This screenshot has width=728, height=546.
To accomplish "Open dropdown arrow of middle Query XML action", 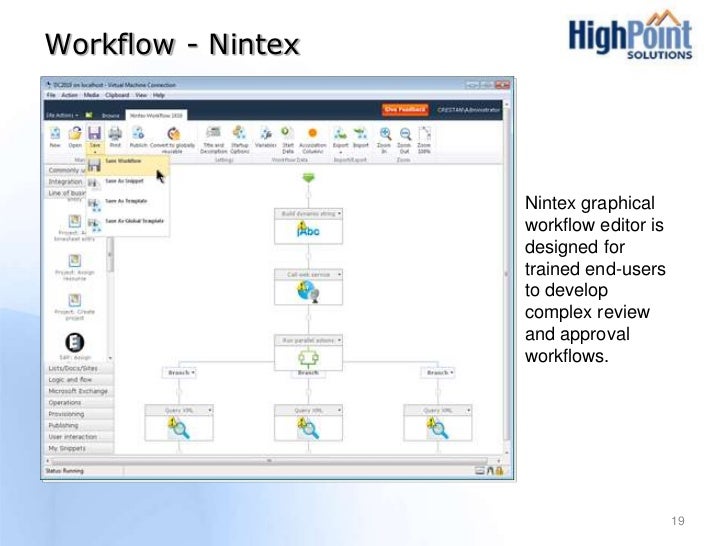I will click(x=339, y=410).
